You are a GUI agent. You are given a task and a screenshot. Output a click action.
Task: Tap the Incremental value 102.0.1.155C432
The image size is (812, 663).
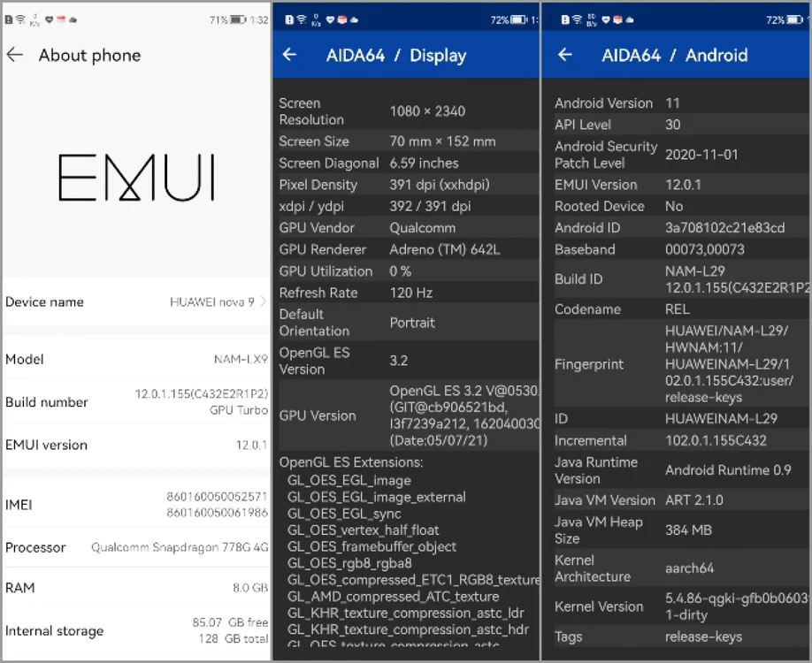click(x=716, y=440)
